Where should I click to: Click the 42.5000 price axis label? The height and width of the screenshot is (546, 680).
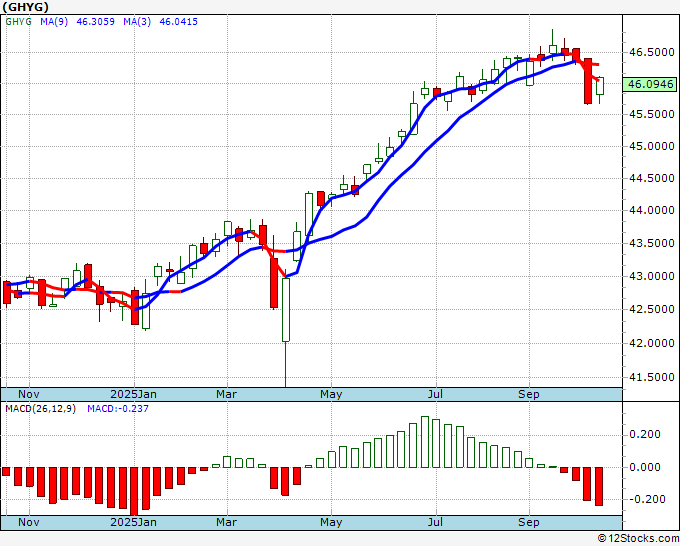tap(652, 309)
